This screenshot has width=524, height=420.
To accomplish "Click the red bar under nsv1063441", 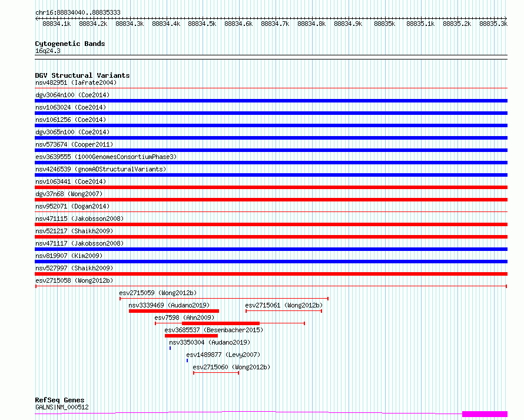I will click(x=271, y=187).
